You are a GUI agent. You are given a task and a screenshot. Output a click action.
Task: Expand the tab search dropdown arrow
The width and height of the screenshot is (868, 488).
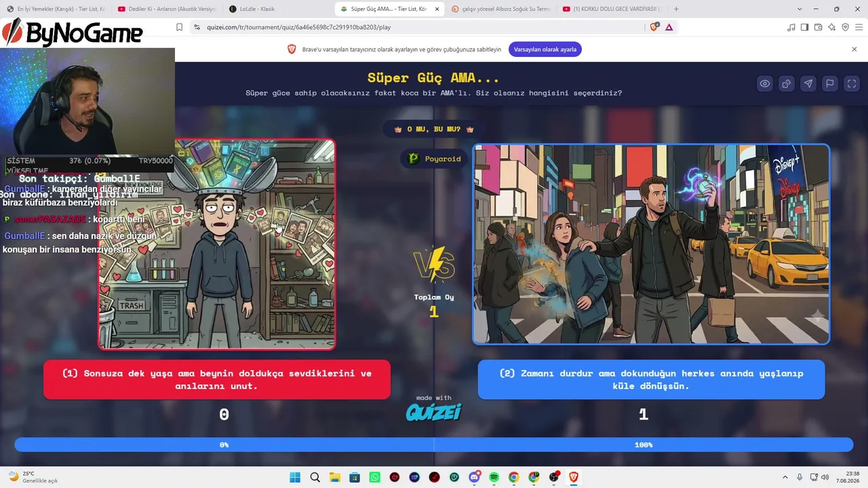point(800,9)
